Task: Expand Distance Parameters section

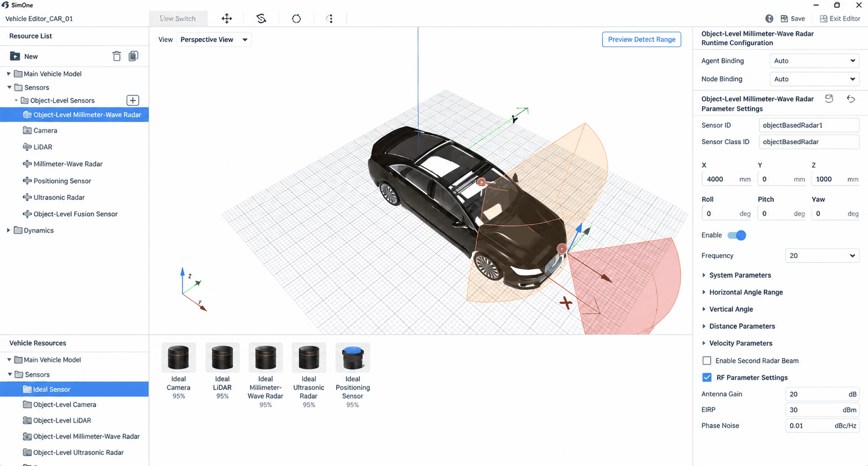Action: tap(704, 326)
